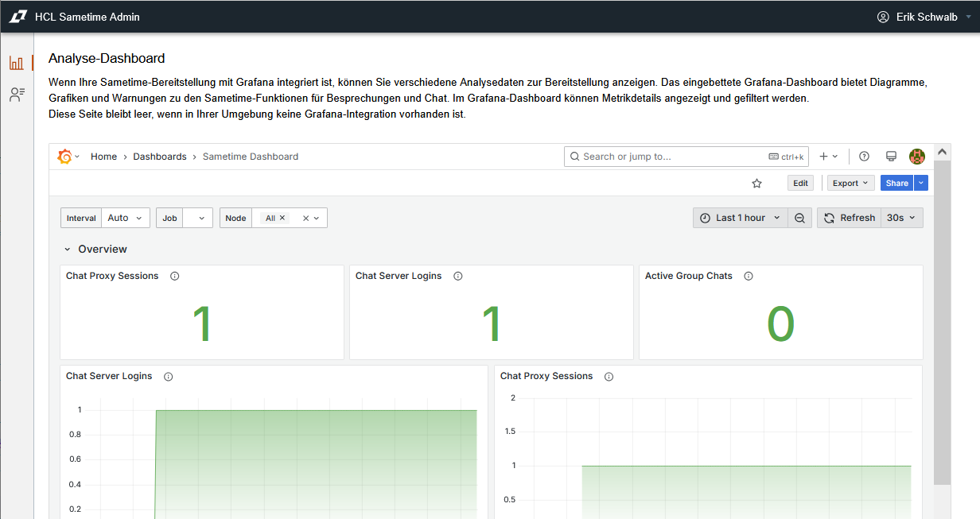Open the Interval Auto dropdown
The width and height of the screenshot is (980, 519).
pos(126,218)
